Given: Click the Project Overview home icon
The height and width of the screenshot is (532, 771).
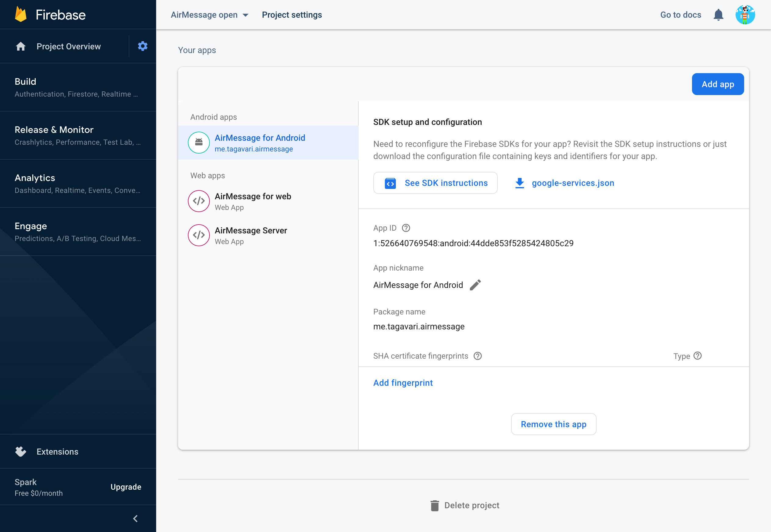Looking at the screenshot, I should (21, 46).
